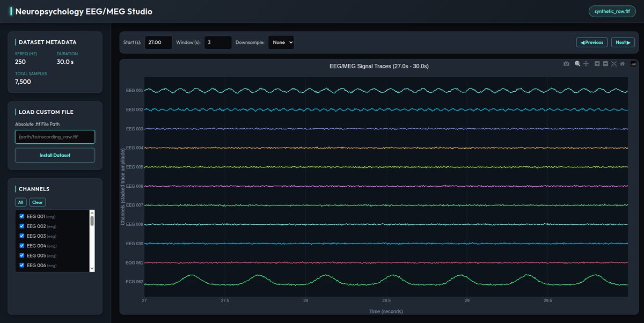
Task: Click the Total Samples value 7,500
Action: click(x=23, y=82)
